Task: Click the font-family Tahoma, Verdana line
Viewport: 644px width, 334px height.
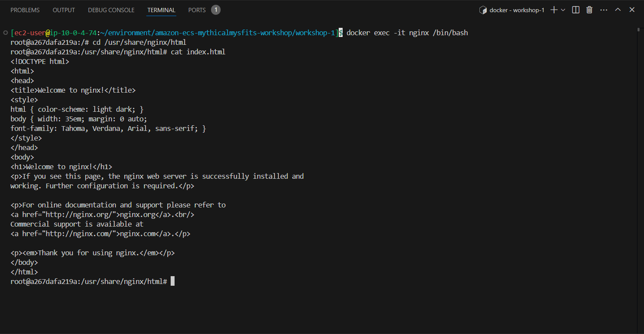Action: pyautogui.click(x=108, y=128)
